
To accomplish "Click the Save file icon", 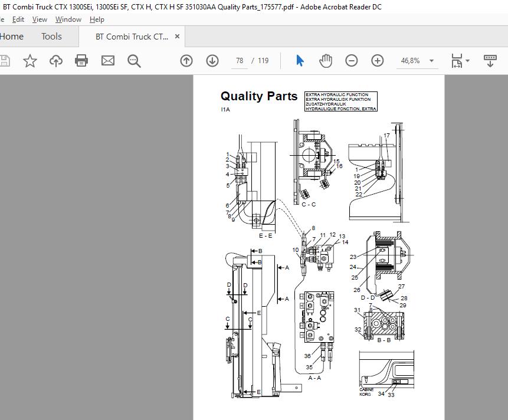I will pyautogui.click(x=5, y=61).
